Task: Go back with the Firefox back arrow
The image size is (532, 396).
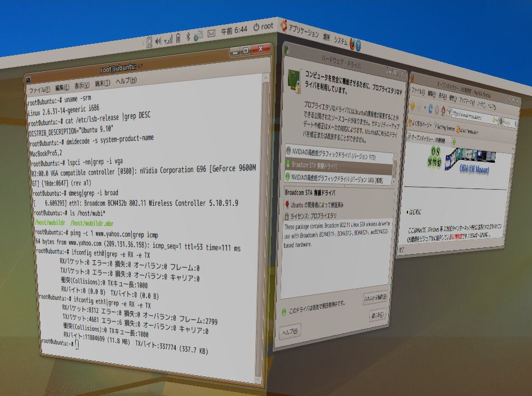Action: pyautogui.click(x=413, y=105)
